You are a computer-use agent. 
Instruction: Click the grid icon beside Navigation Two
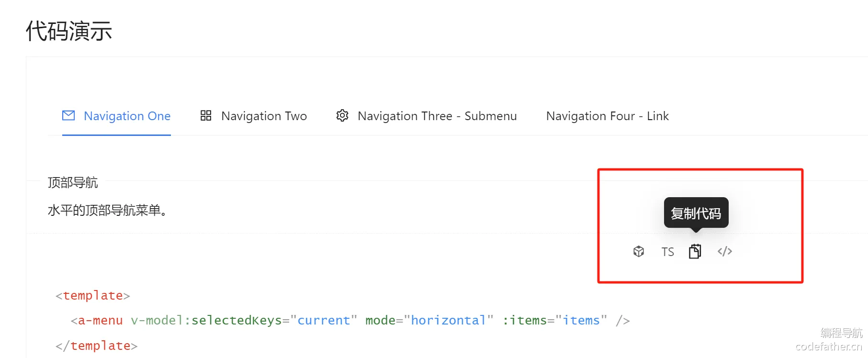point(206,115)
